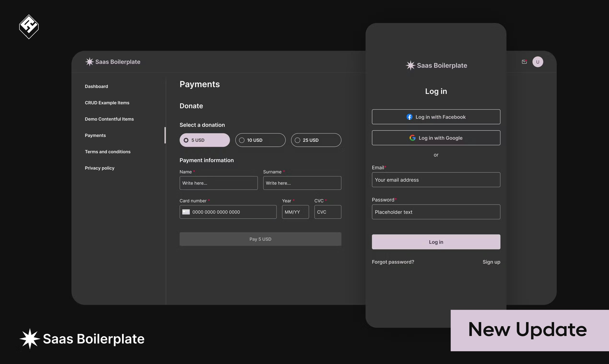Follow the Forgot password? link
The width and height of the screenshot is (609, 364).
coord(393,262)
